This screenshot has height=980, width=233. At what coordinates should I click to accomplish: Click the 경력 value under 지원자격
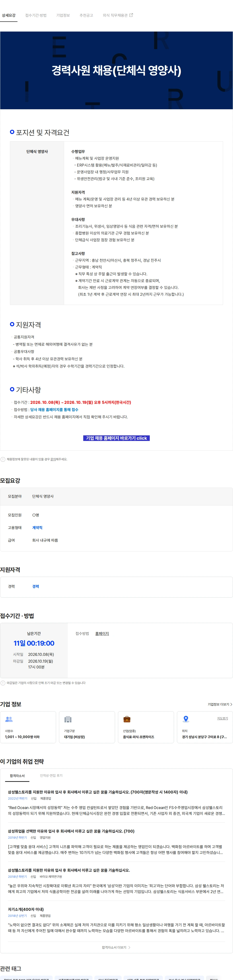point(36,586)
